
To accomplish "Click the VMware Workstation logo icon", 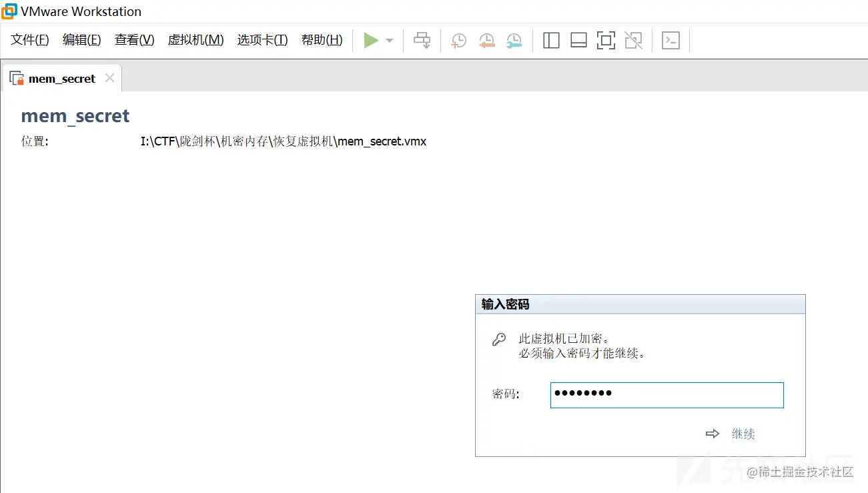I will (9, 11).
